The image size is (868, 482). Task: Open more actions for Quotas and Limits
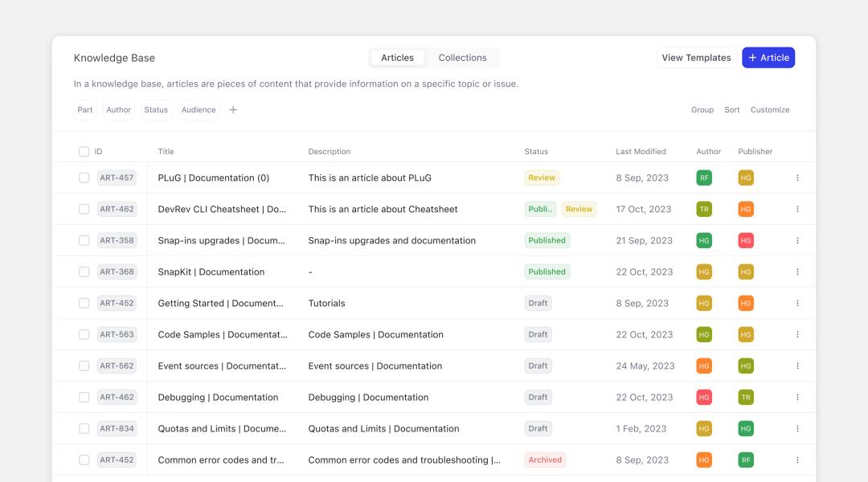coord(797,428)
